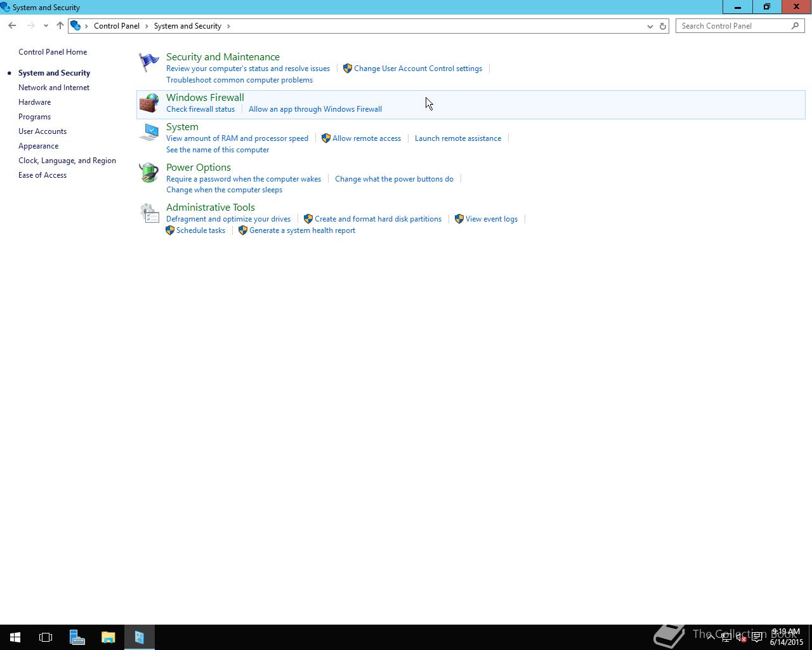Open the System computer icon
812x650 pixels.
point(149,132)
